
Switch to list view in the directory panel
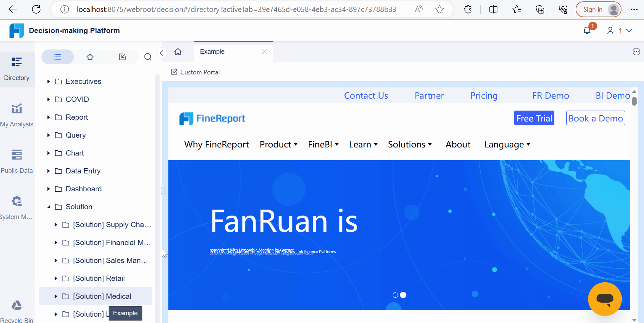[x=57, y=57]
